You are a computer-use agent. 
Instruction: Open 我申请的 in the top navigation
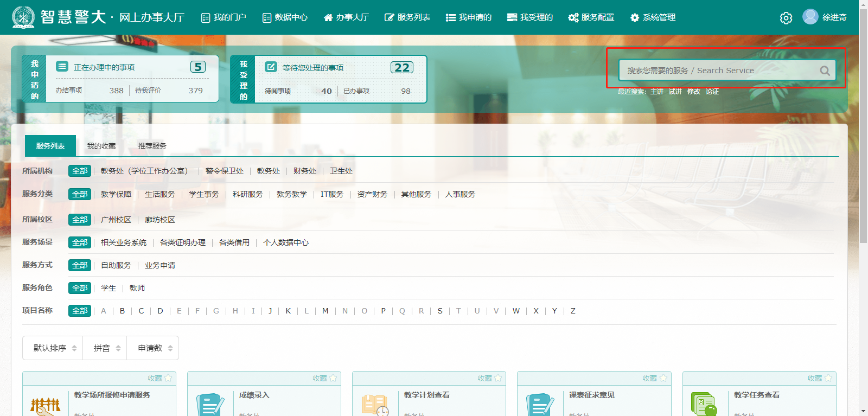469,17
